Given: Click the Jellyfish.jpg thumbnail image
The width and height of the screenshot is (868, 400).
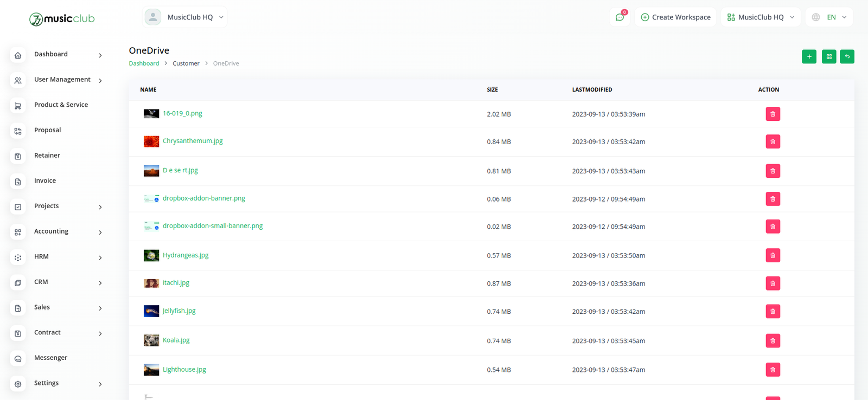Looking at the screenshot, I should click(151, 311).
